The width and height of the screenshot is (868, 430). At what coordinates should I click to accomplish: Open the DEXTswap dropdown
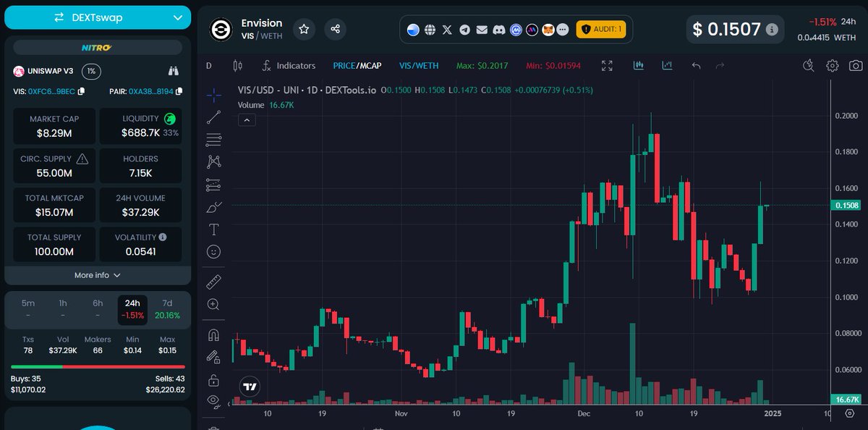(x=98, y=17)
